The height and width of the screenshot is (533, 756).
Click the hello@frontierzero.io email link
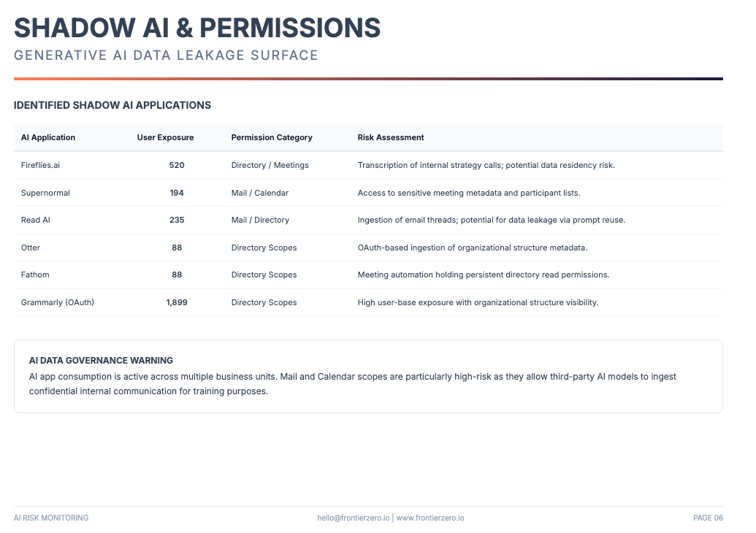pyautogui.click(x=353, y=518)
